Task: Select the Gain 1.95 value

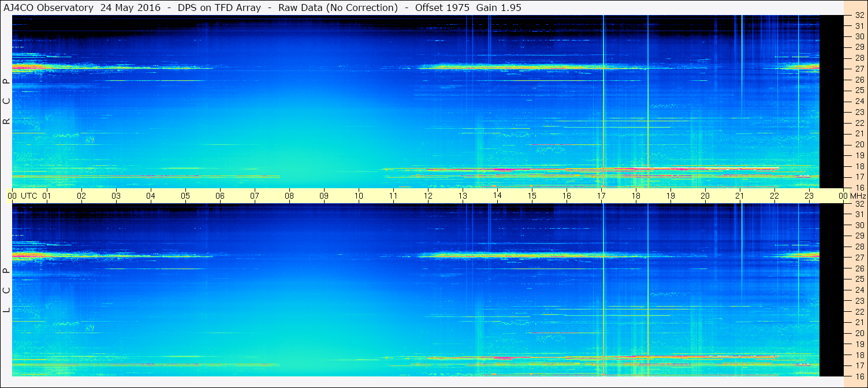Action: click(x=499, y=8)
